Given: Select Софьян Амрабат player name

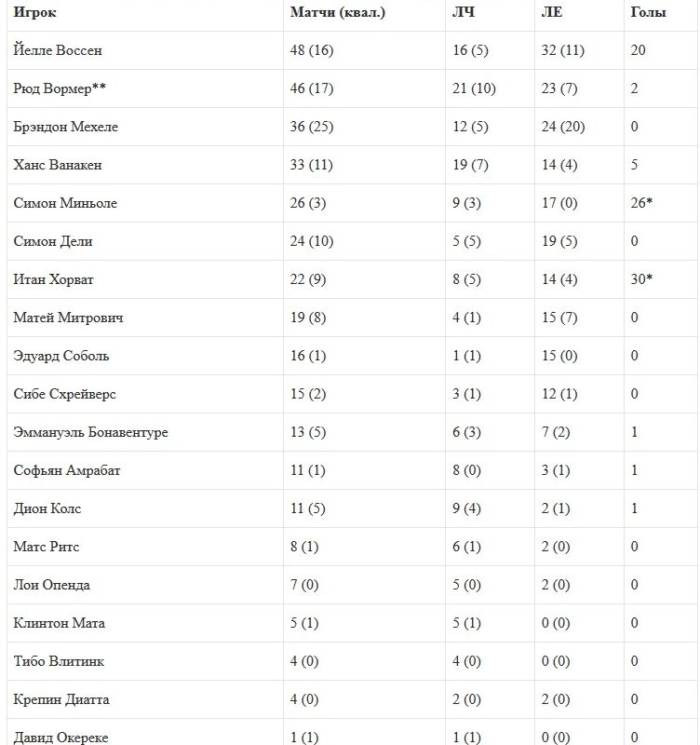Looking at the screenshot, I should 67,470.
